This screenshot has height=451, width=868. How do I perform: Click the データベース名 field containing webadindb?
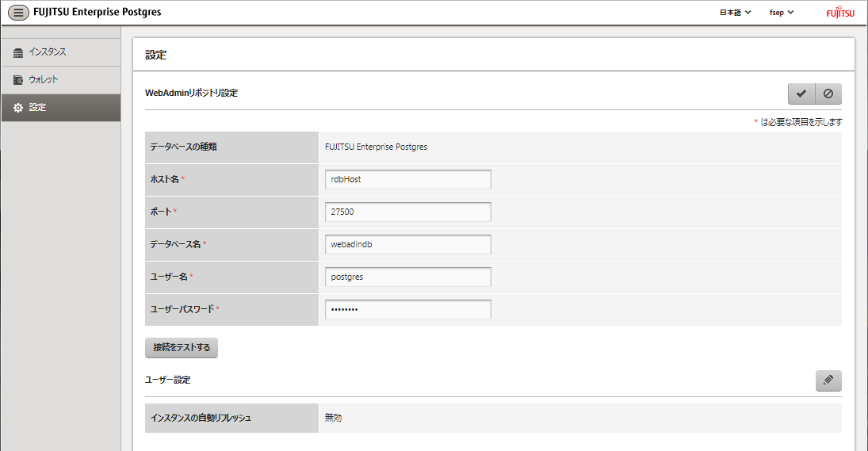click(x=407, y=244)
